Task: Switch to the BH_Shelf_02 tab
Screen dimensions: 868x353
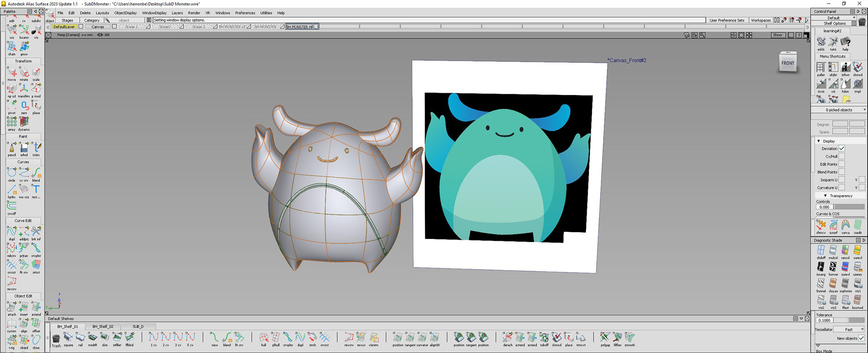Action: click(103, 326)
